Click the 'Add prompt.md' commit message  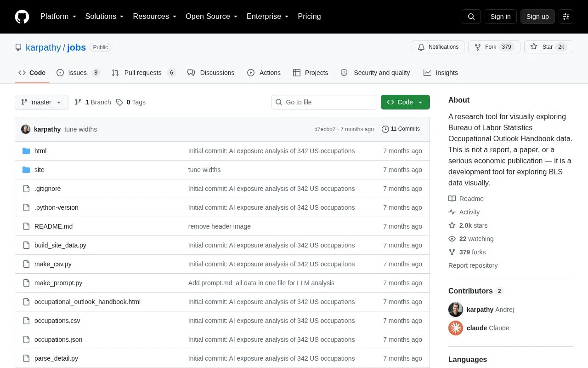[x=261, y=283]
